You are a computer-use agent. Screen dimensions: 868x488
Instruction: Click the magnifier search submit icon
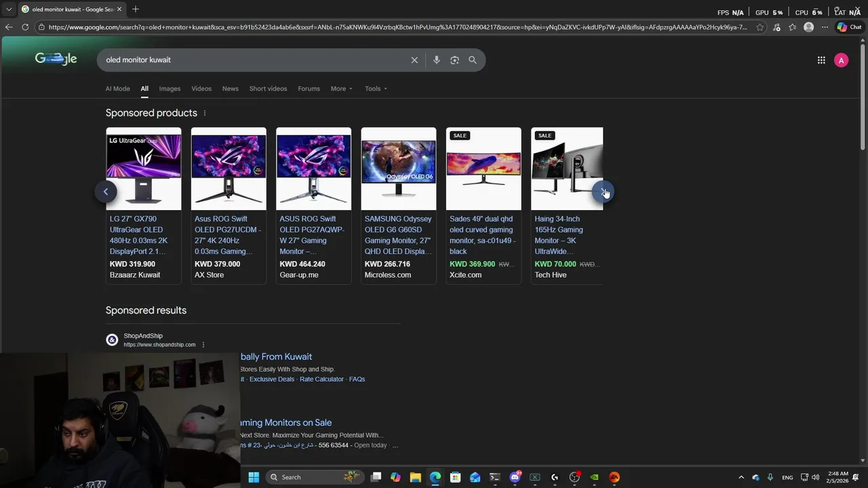(473, 60)
